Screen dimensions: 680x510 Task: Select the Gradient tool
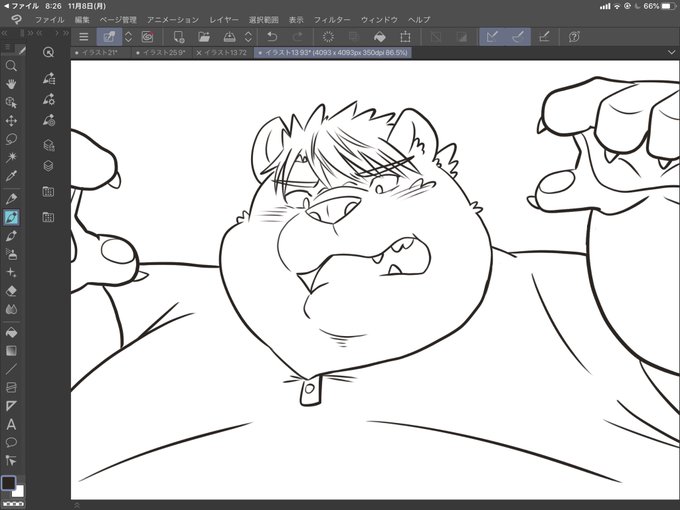point(11,350)
